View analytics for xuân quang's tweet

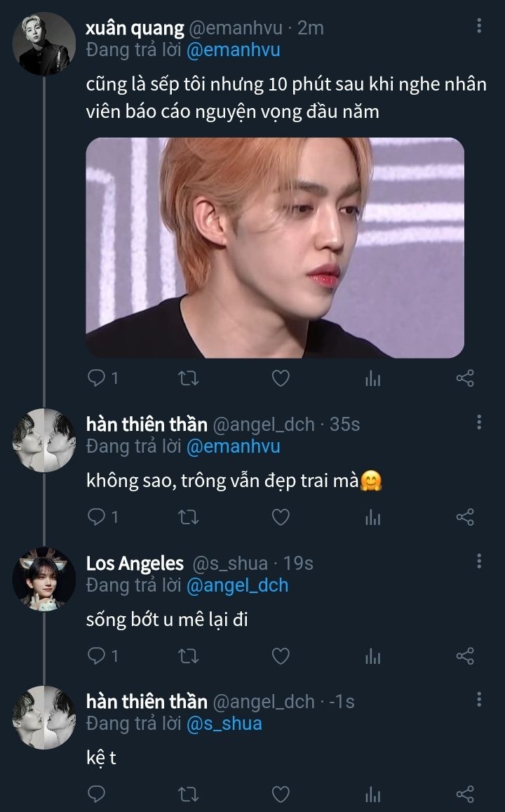[x=372, y=379]
